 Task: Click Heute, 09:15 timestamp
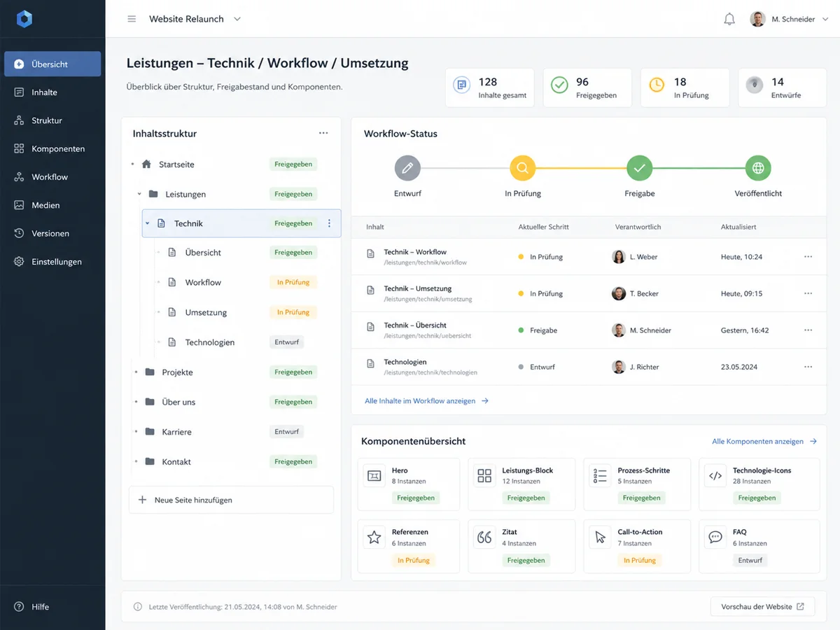click(742, 293)
